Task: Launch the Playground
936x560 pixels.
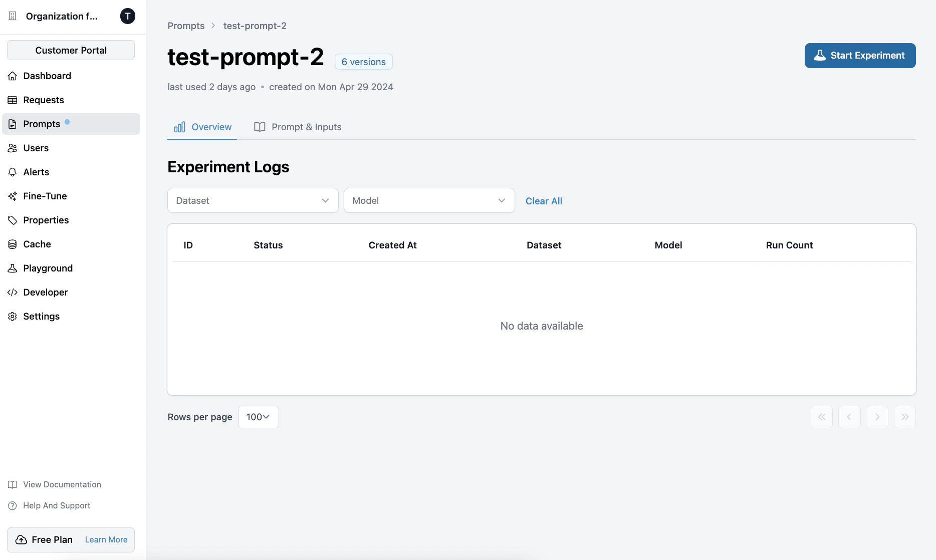Action: tap(48, 268)
